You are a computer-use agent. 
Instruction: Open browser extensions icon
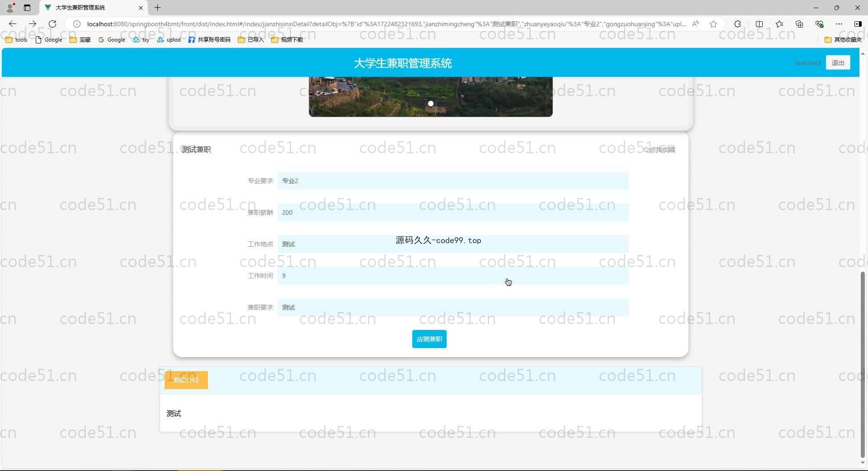pos(737,24)
